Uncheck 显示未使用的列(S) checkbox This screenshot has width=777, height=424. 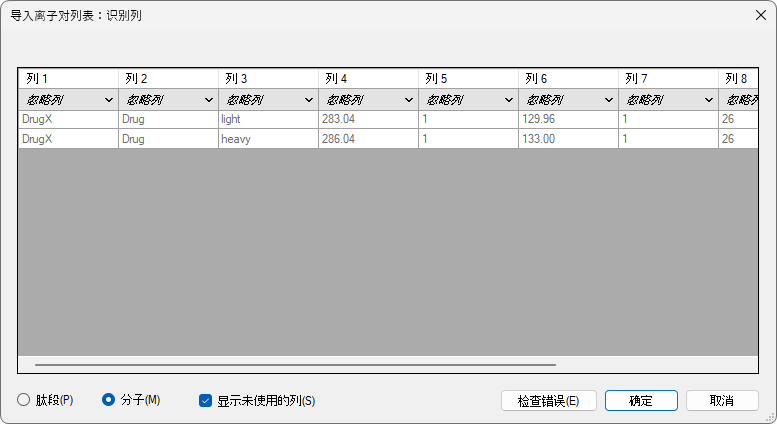205,400
